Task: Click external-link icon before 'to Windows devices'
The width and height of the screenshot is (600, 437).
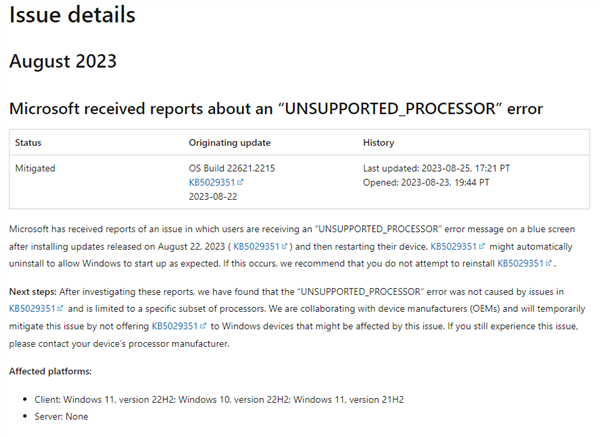Action: coord(203,326)
